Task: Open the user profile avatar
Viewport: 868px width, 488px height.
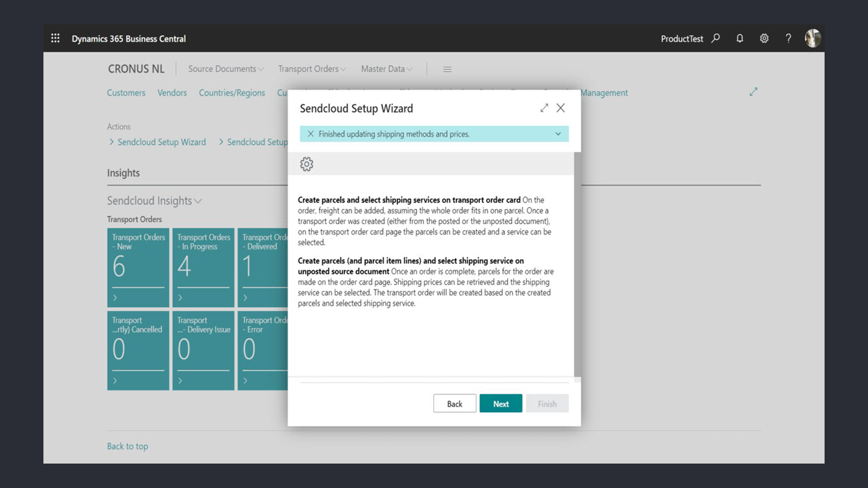Action: pos(813,39)
